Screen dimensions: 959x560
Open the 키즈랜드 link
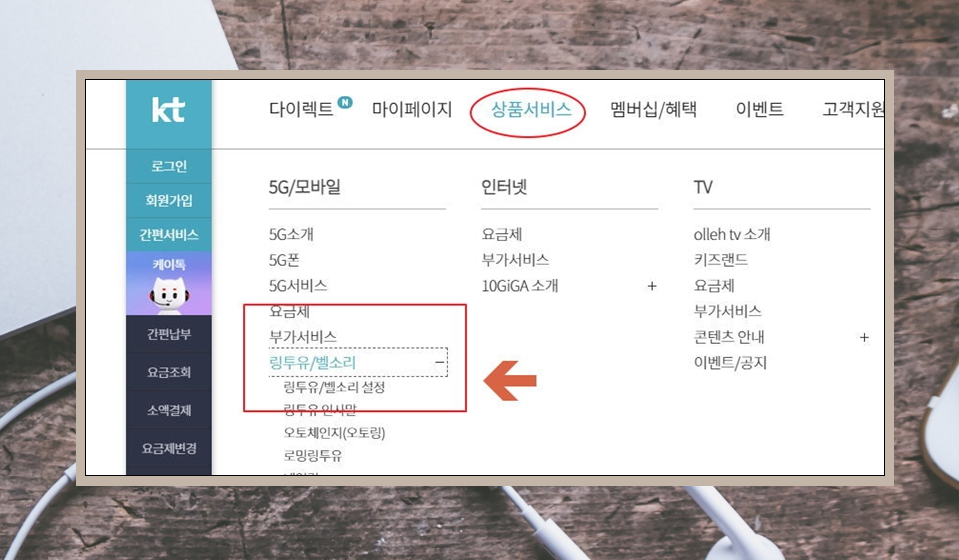click(720, 260)
